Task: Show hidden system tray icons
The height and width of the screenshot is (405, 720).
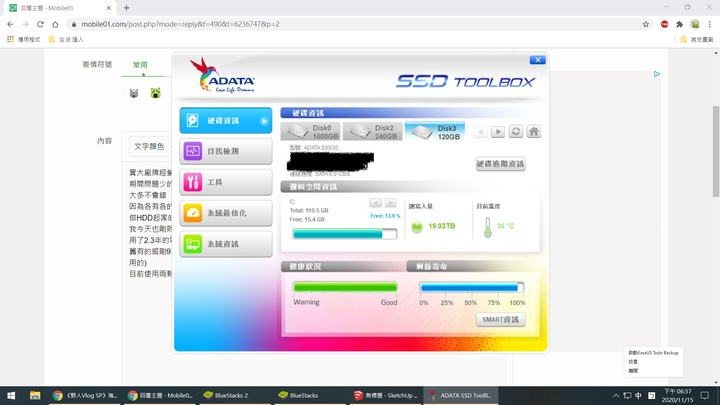Action: point(616,395)
